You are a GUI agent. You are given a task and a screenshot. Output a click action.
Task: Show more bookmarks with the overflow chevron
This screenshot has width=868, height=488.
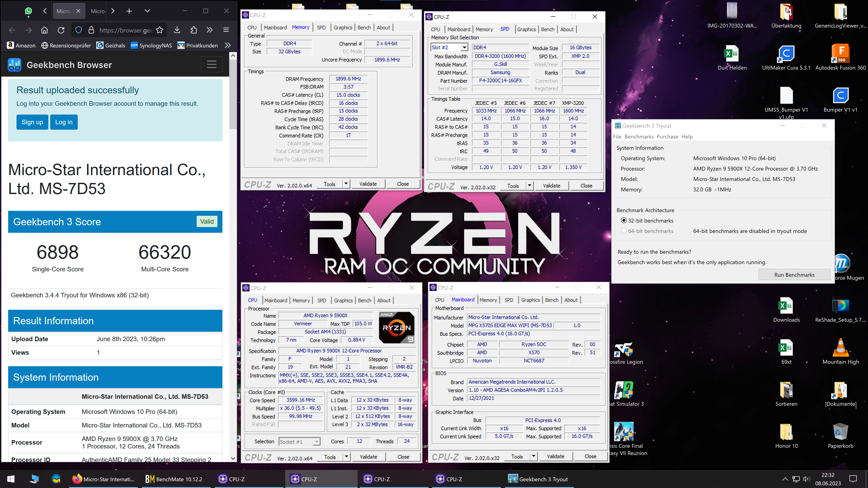coord(228,45)
